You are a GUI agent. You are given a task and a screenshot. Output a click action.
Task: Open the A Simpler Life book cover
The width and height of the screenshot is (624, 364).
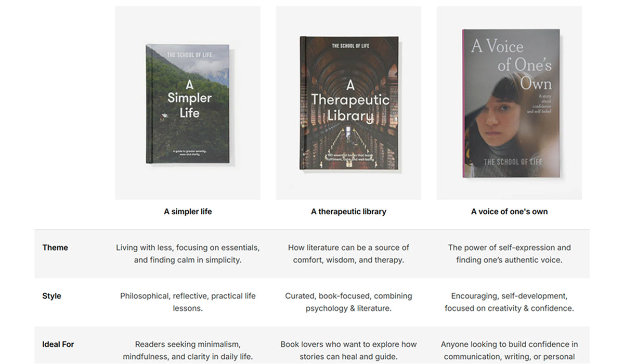point(188,104)
